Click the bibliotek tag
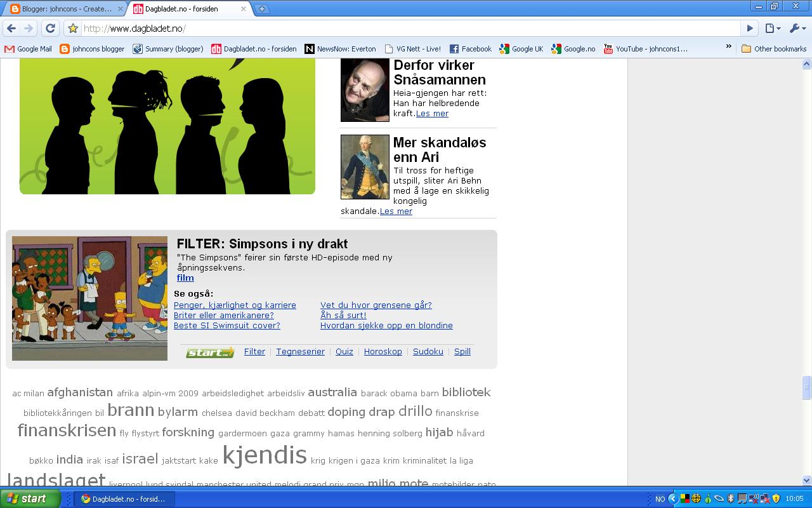The height and width of the screenshot is (508, 812). 466,392
